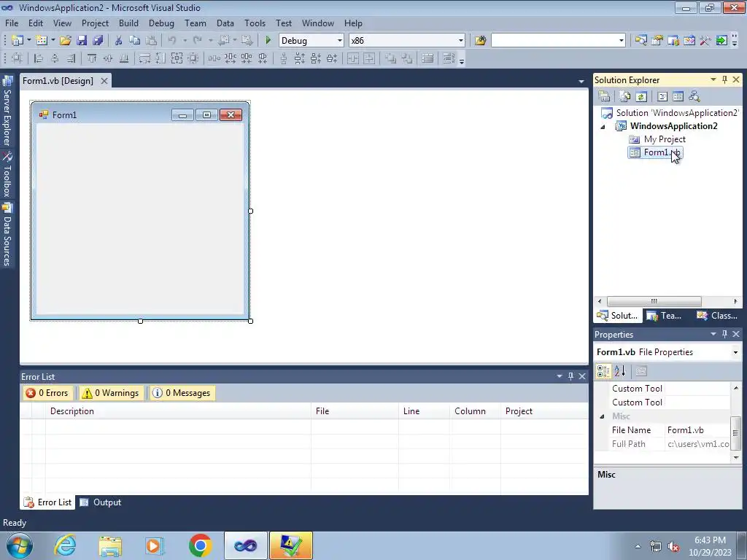The width and height of the screenshot is (747, 560).
Task: Click the Undo arrow icon
Action: [172, 41]
